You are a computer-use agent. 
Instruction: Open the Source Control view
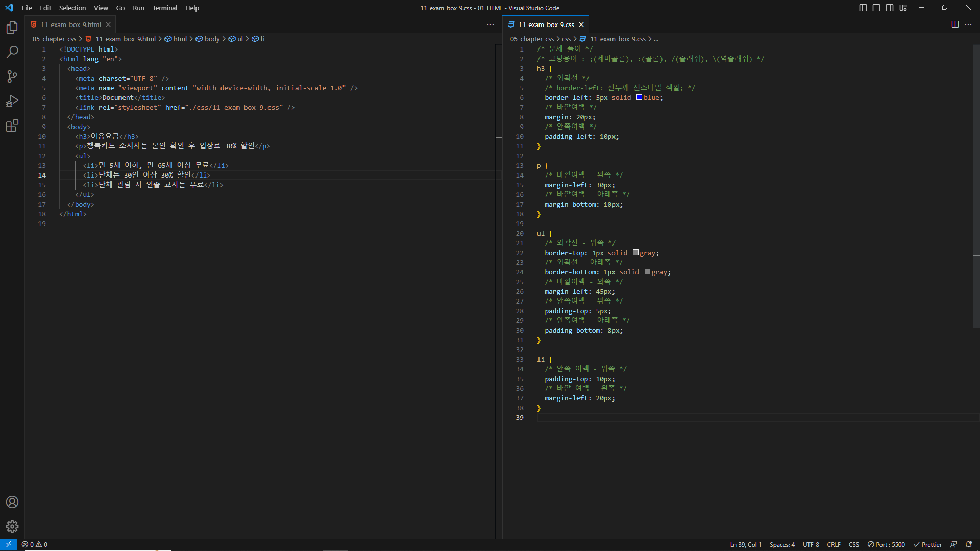tap(12, 77)
